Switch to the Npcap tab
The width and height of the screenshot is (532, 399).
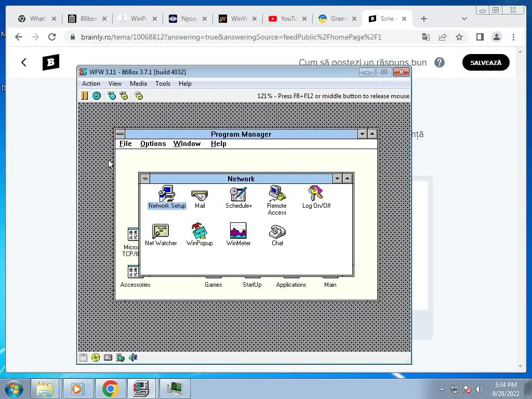tap(188, 19)
